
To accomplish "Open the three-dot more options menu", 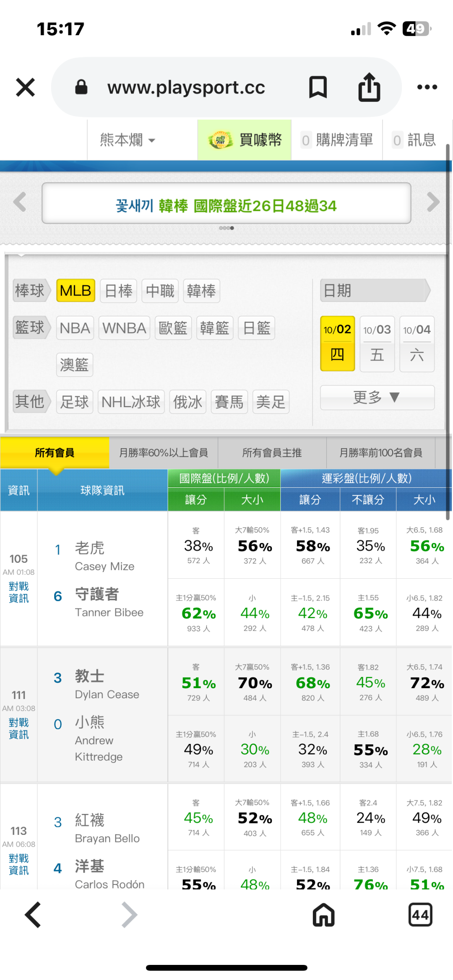I will (x=427, y=87).
